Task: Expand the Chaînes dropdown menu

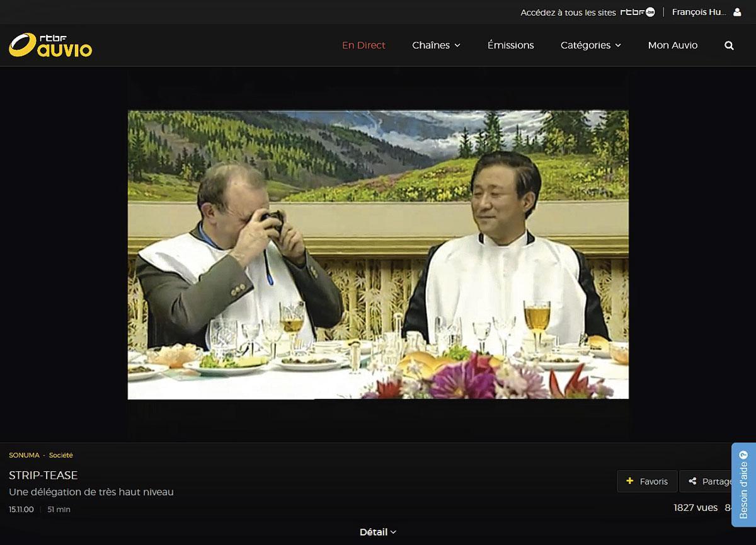Action: 436,45
